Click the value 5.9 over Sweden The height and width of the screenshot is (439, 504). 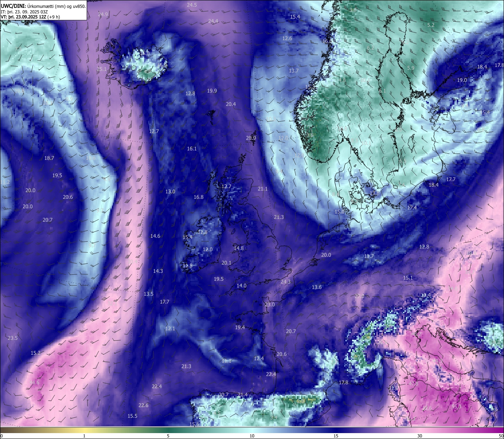click(x=411, y=68)
